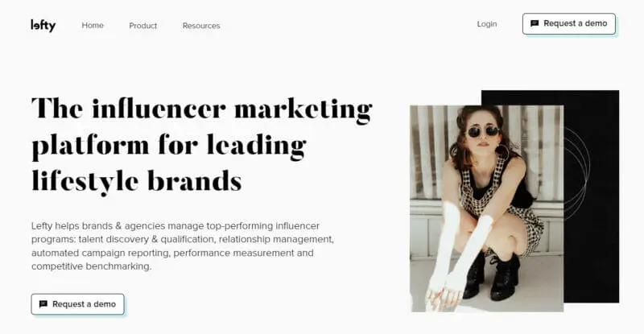Click the black boots in the photo
Viewport: 644px width, 334px height.
point(492,276)
